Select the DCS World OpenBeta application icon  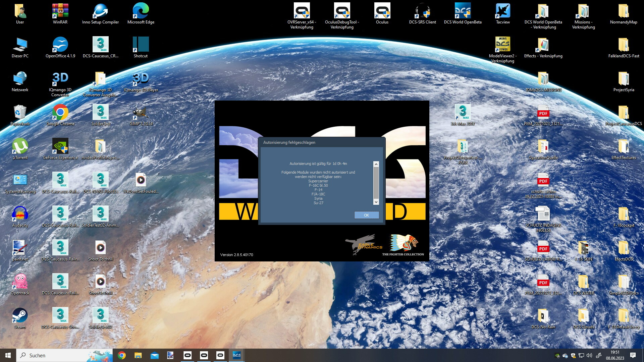click(x=463, y=14)
